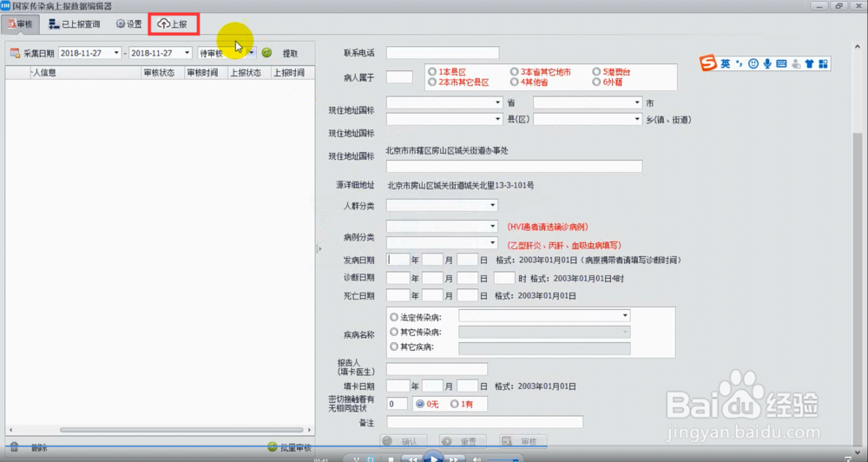Open the end date 2018-11-27 dropdown

tap(187, 53)
